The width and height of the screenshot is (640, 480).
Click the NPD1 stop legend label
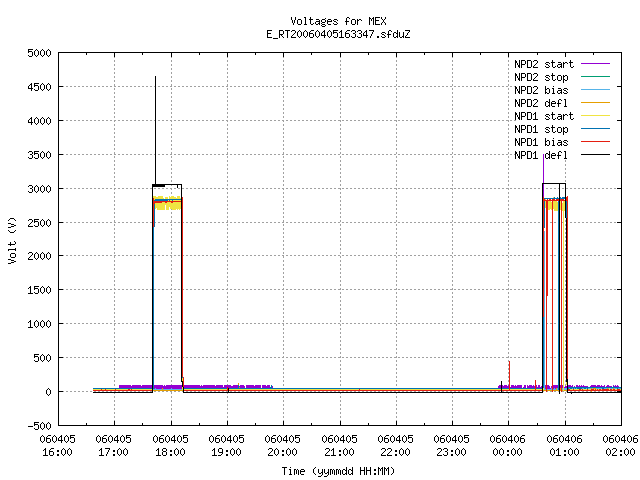tap(541, 129)
